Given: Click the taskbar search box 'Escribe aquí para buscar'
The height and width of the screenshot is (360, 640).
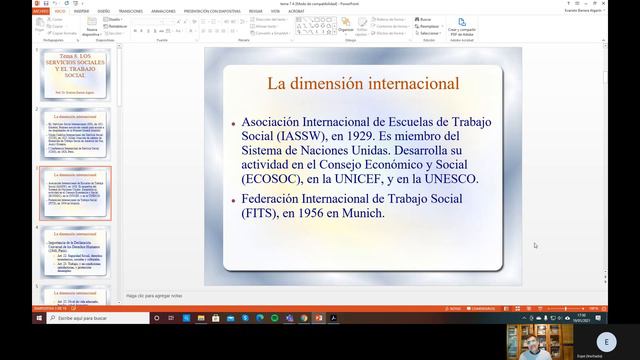Looking at the screenshot, I should 98,318.
